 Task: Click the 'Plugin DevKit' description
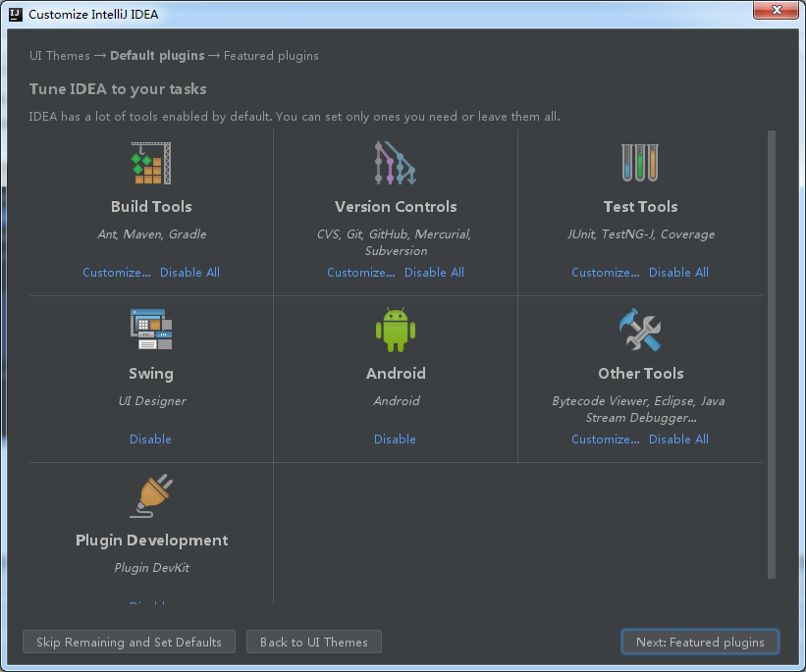coord(151,568)
